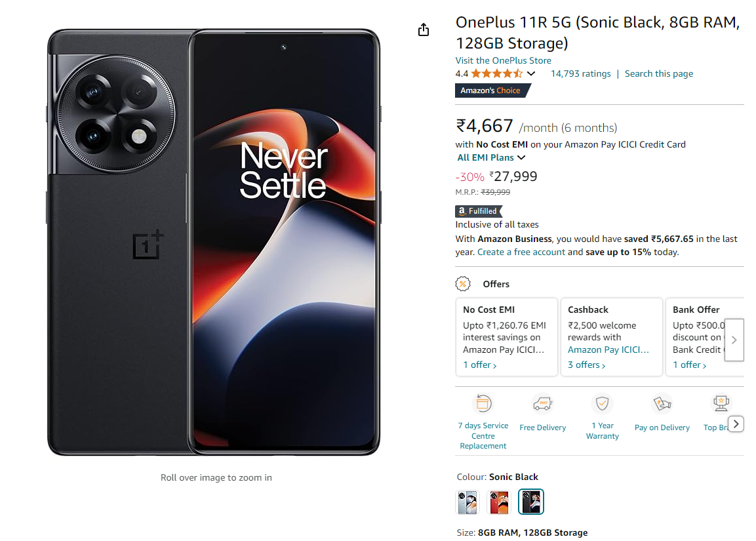756x541 pixels.
Task: Select the Solar Red colour variant
Action: [499, 502]
